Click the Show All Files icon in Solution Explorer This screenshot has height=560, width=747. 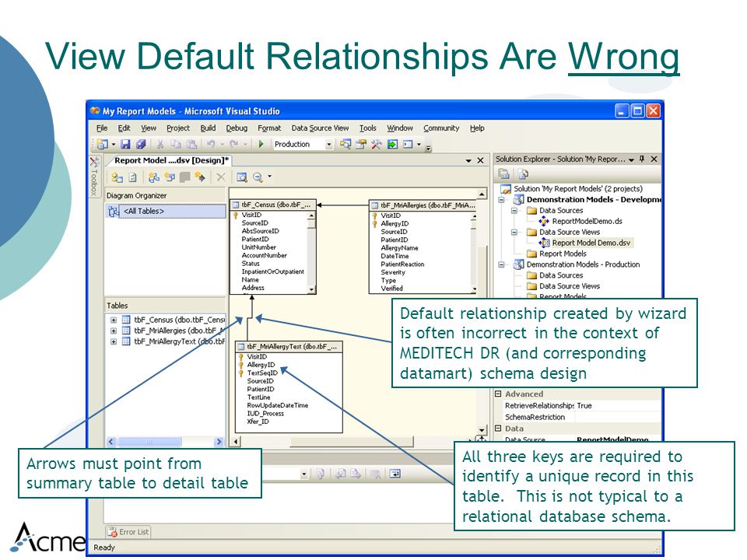pos(524,173)
